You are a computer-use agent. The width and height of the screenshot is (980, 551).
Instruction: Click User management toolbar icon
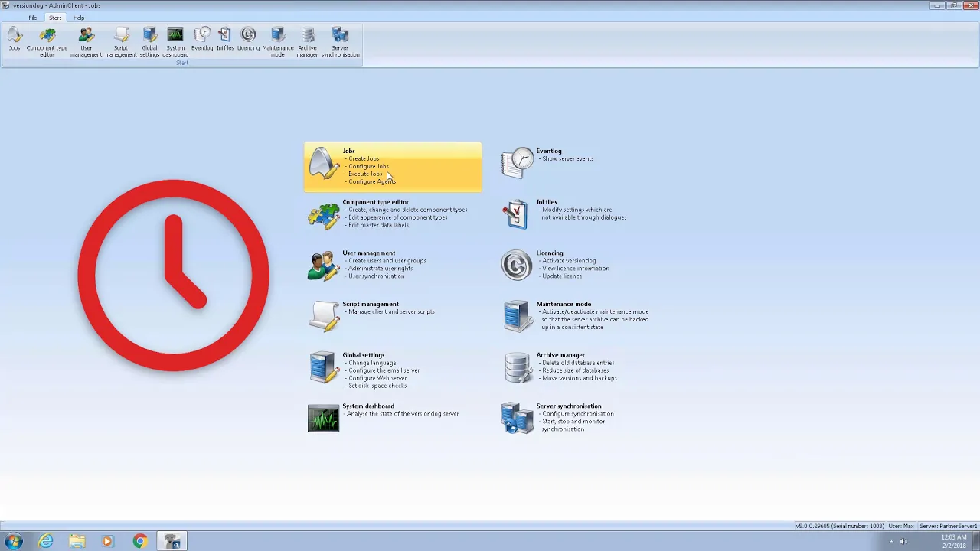coord(86,42)
